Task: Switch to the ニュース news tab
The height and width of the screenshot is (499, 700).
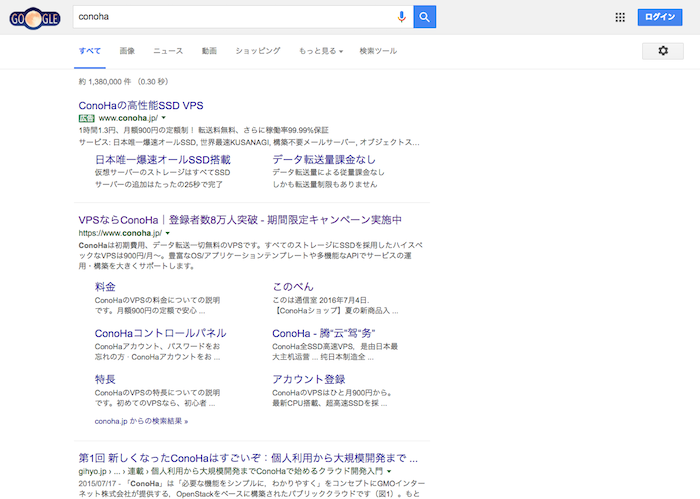Action: point(168,50)
